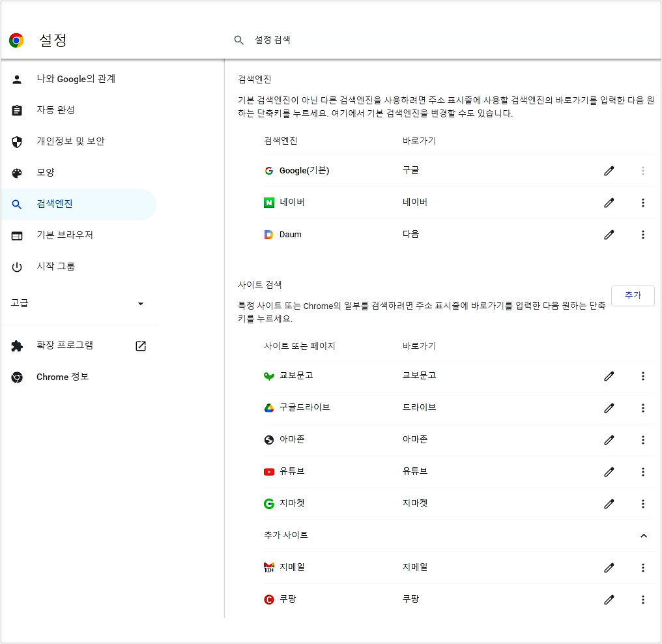Click the 구글 shortcut text

pos(410,170)
